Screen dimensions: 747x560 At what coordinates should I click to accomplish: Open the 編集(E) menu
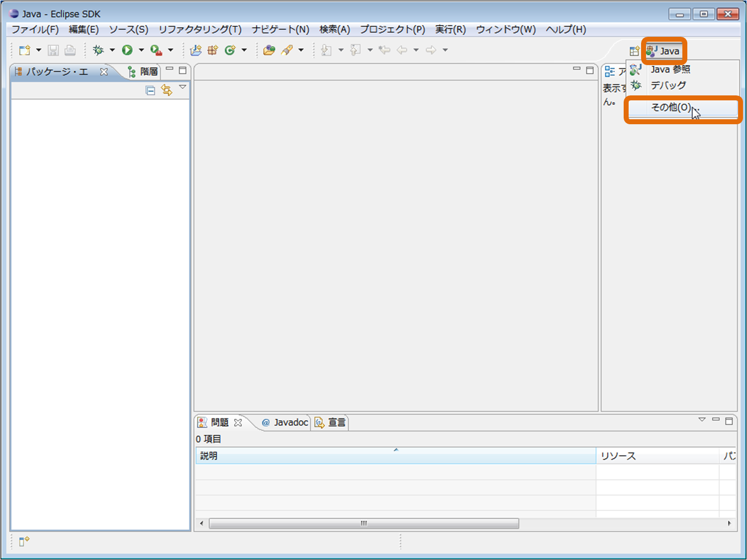(84, 30)
